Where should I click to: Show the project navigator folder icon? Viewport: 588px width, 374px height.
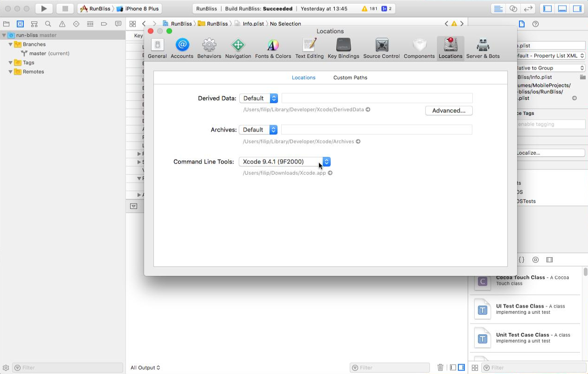[6, 24]
